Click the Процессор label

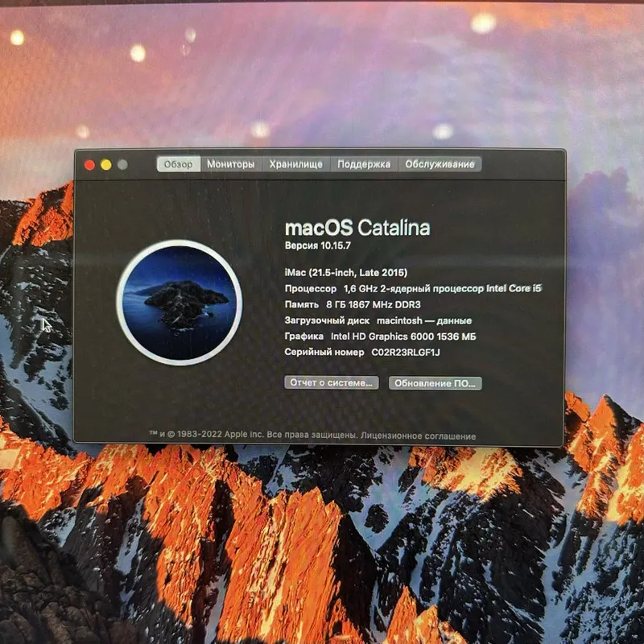311,288
